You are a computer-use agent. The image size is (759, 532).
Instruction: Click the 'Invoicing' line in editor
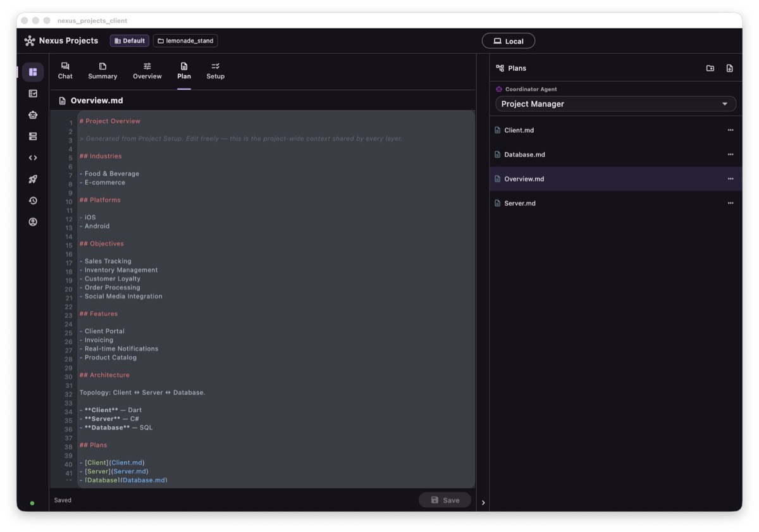pyautogui.click(x=96, y=340)
